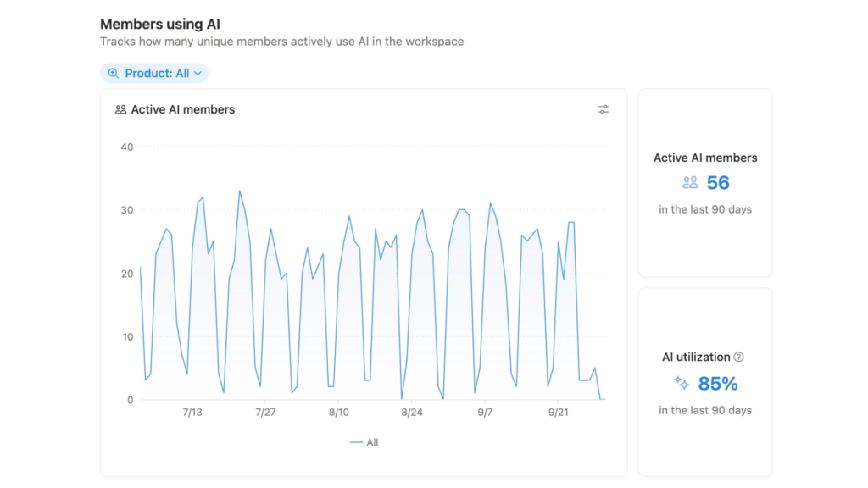Screen dimensions: 868x488
Task: Click the 7/27 x-axis date label
Action: 265,413
